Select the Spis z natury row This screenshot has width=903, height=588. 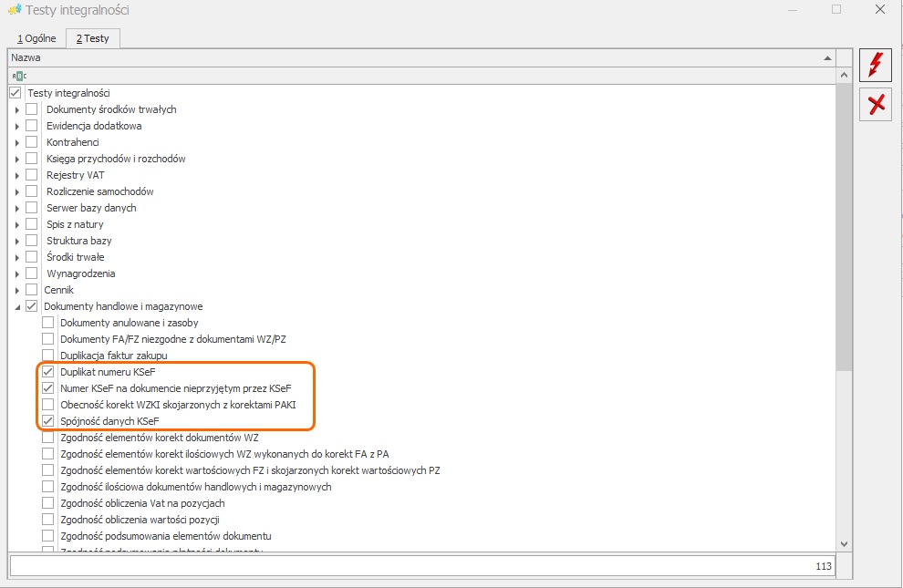[x=75, y=224]
